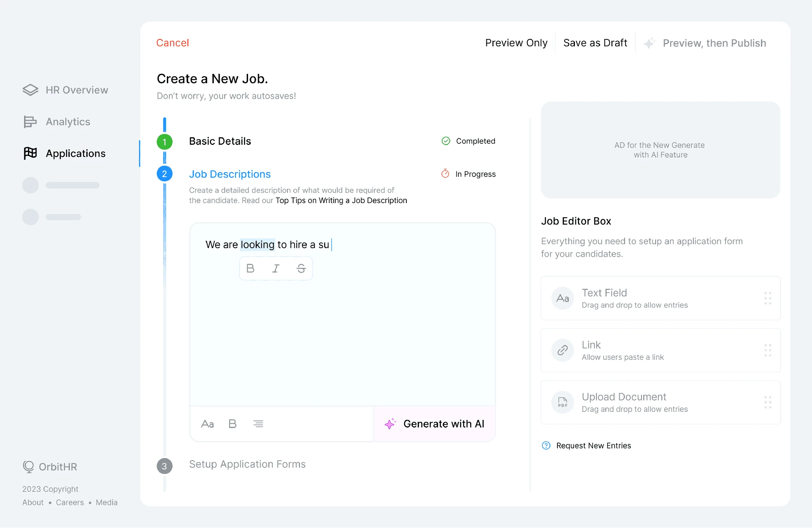The image size is (812, 528).
Task: Apply bold from floating selection toolbar
Action: pyautogui.click(x=251, y=268)
